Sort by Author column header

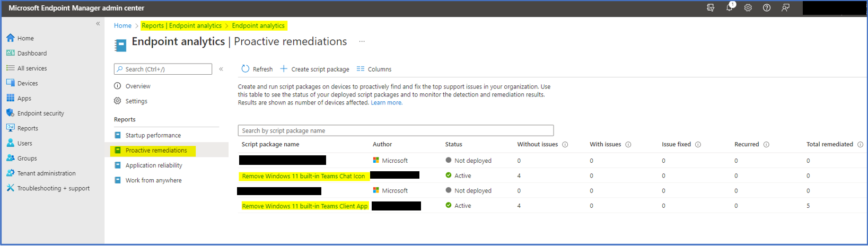pyautogui.click(x=382, y=144)
